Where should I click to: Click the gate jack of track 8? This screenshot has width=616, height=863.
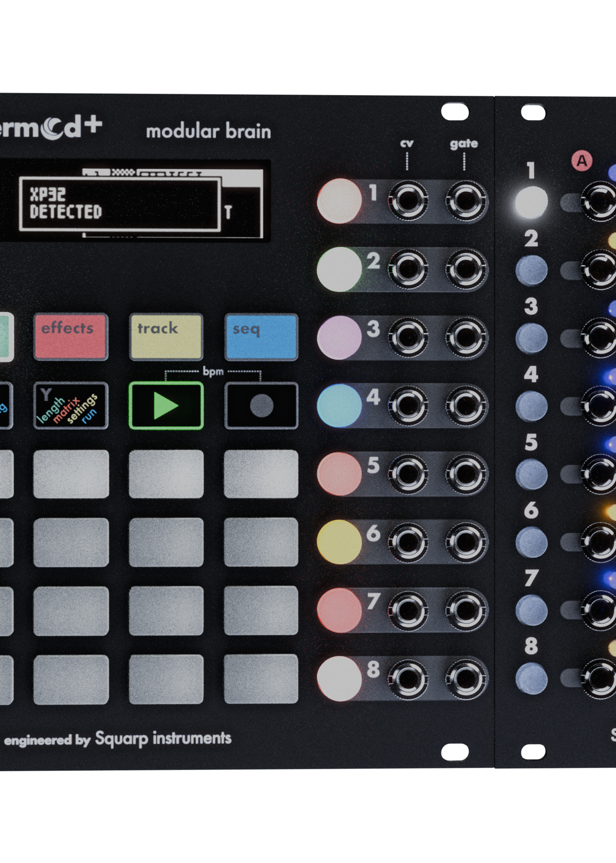coord(466,679)
